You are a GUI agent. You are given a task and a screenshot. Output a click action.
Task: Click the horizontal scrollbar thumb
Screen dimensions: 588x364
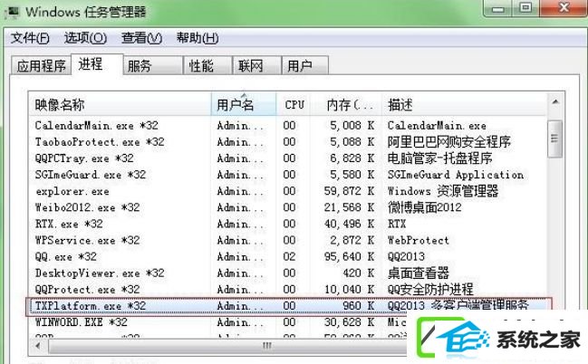pyautogui.click(x=228, y=346)
